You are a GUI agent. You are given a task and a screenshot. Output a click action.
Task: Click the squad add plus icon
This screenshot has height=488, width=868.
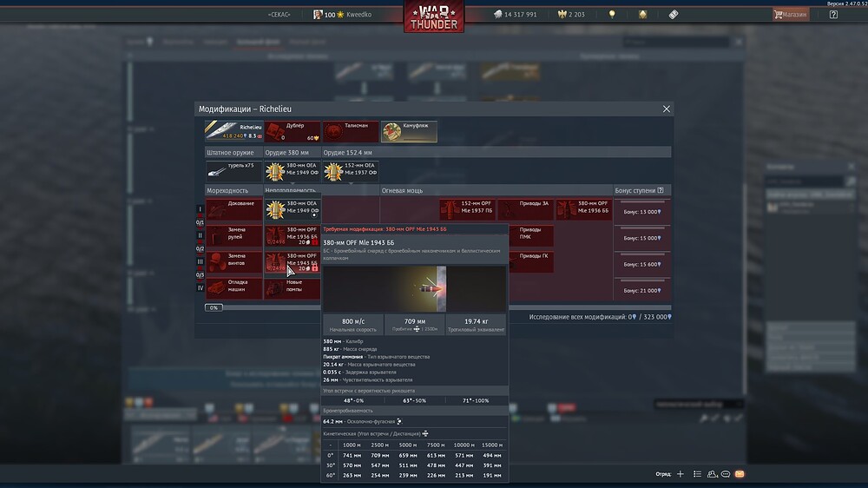tap(681, 474)
